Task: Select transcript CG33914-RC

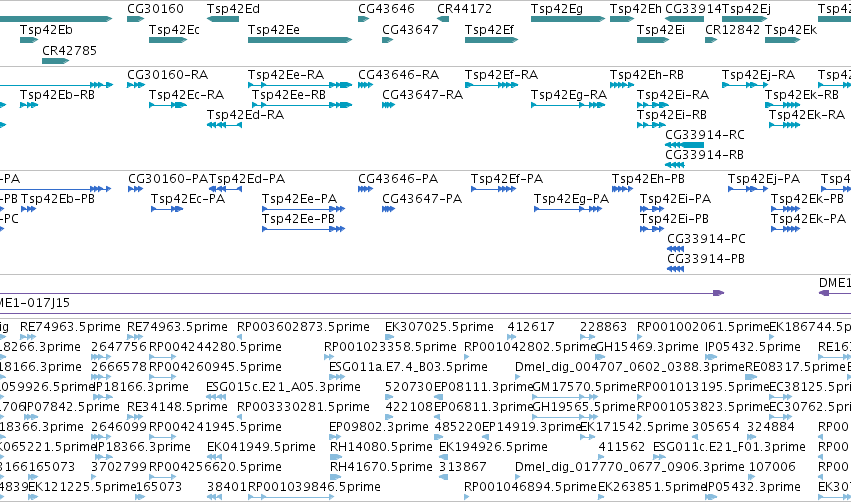Action: (x=705, y=135)
